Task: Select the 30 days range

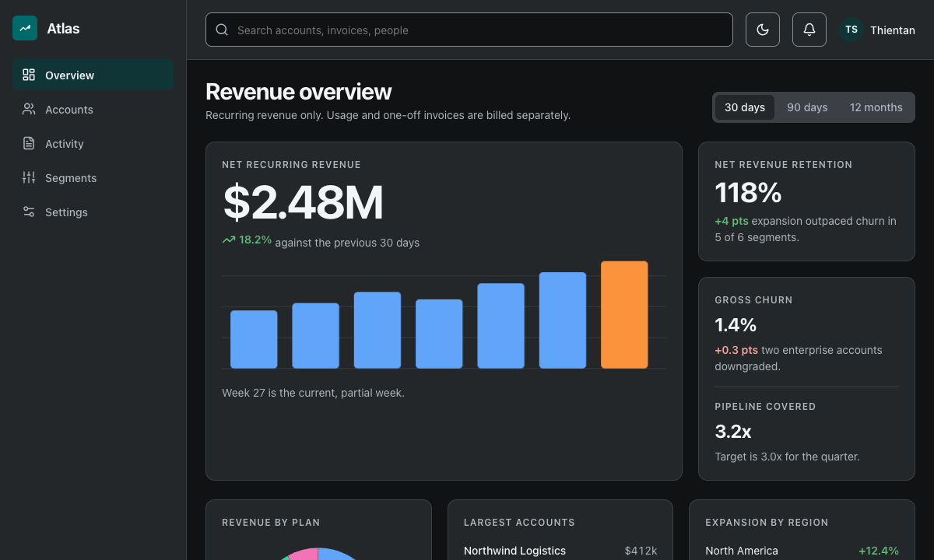Action: coord(745,107)
